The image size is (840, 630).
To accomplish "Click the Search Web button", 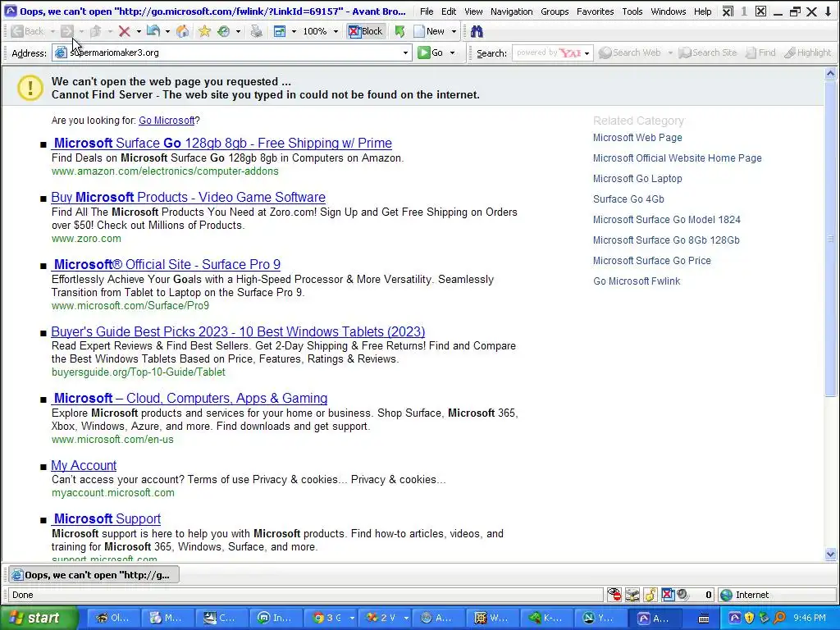I will point(630,52).
